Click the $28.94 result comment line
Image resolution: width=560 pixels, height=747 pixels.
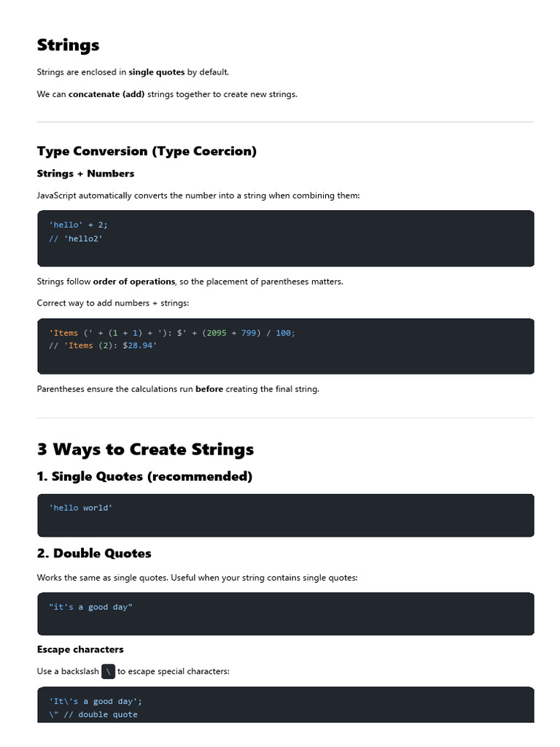click(x=102, y=346)
